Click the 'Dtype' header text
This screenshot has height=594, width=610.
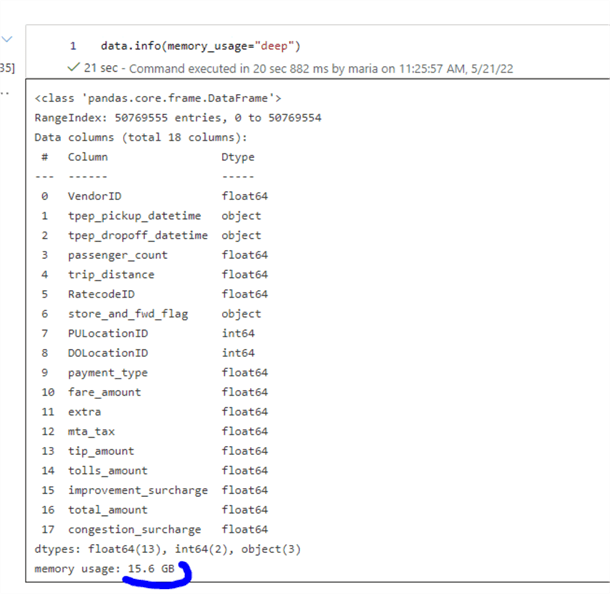(238, 157)
